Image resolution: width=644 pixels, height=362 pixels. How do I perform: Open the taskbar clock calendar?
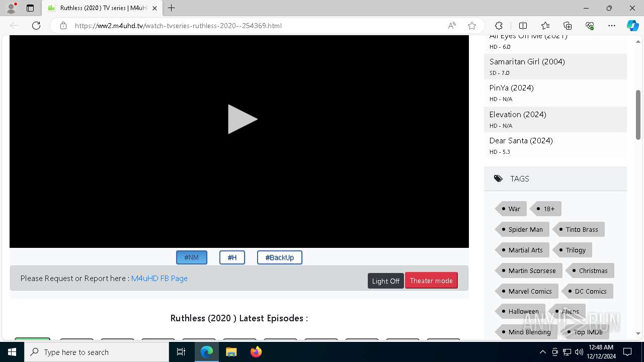(601, 352)
